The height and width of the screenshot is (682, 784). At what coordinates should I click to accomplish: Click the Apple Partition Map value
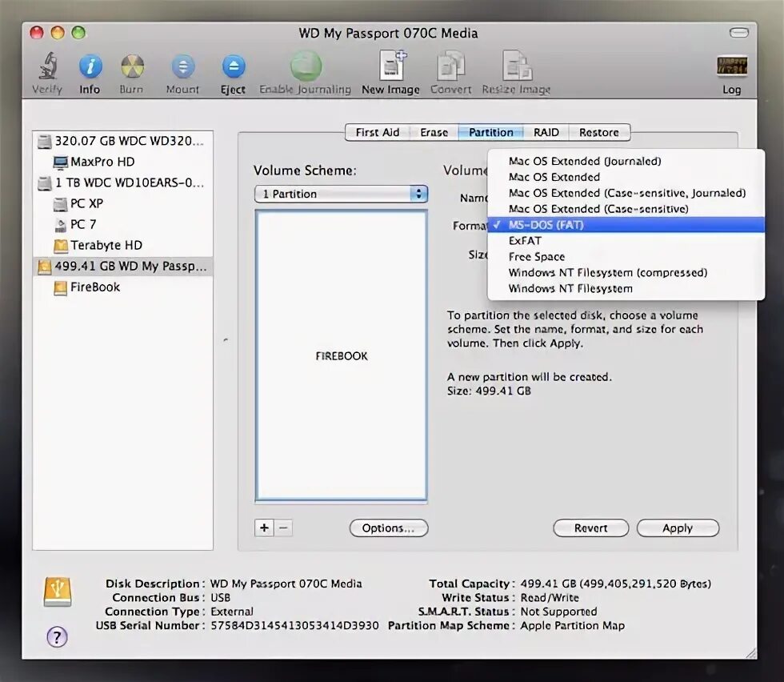click(x=573, y=626)
